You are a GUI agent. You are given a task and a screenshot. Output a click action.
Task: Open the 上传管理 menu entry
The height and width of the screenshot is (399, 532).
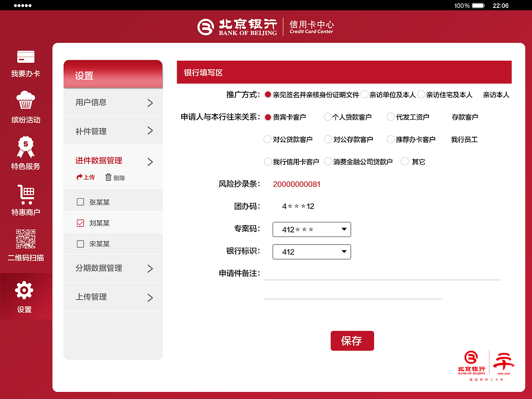[113, 297]
